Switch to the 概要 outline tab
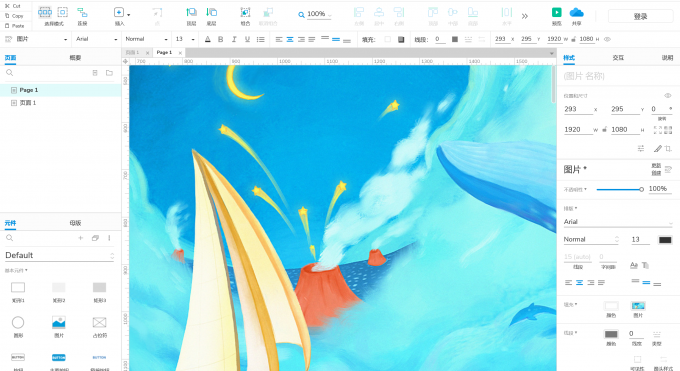 coord(75,58)
